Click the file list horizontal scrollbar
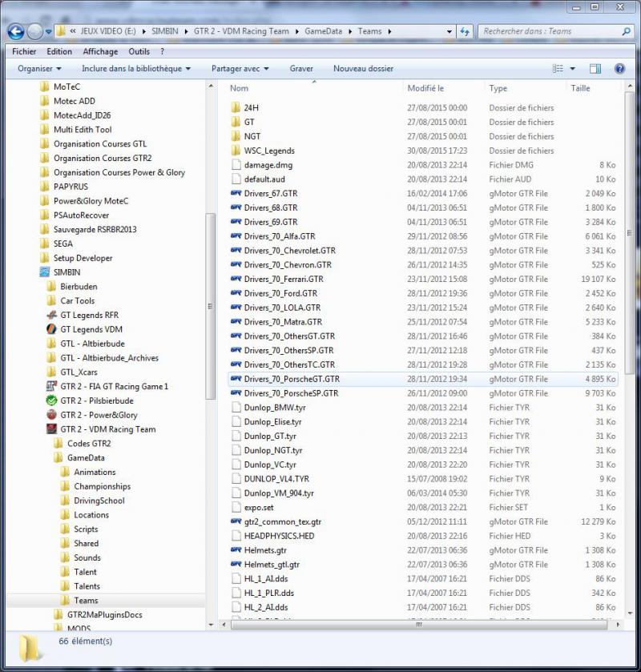 pyautogui.click(x=419, y=625)
